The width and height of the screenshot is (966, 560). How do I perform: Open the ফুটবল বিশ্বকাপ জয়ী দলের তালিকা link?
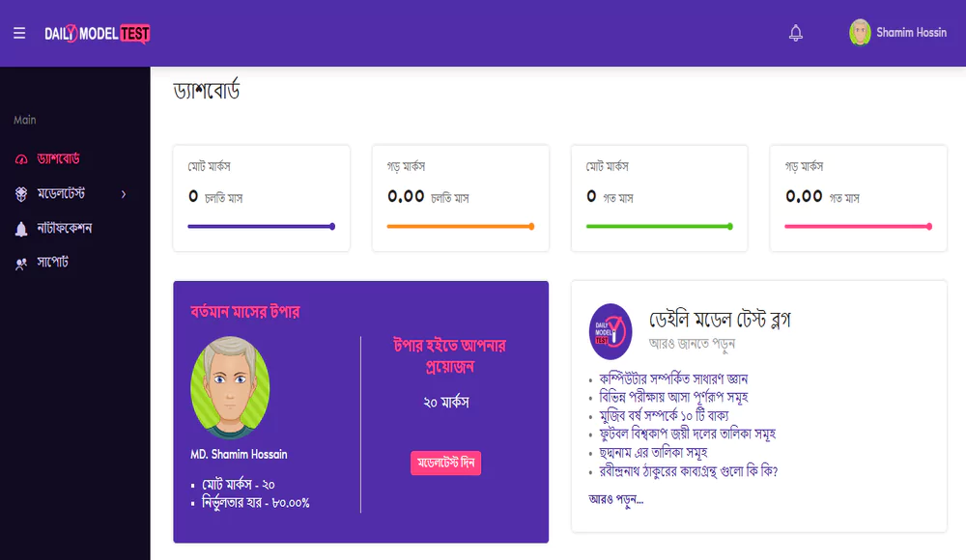coord(687,434)
